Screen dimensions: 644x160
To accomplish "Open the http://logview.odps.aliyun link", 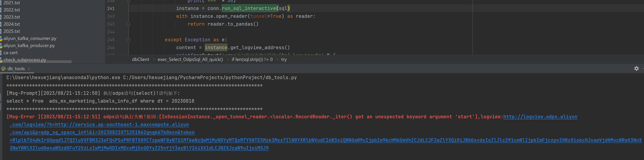I will 540,117.
